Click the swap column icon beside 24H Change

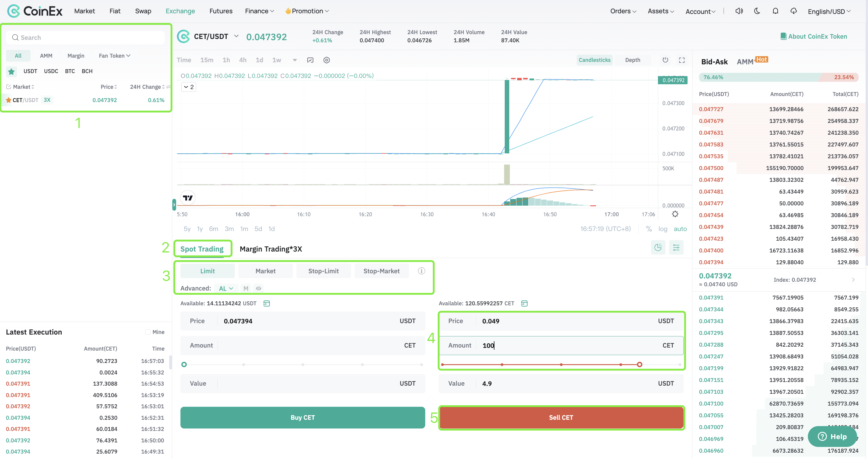[168, 87]
